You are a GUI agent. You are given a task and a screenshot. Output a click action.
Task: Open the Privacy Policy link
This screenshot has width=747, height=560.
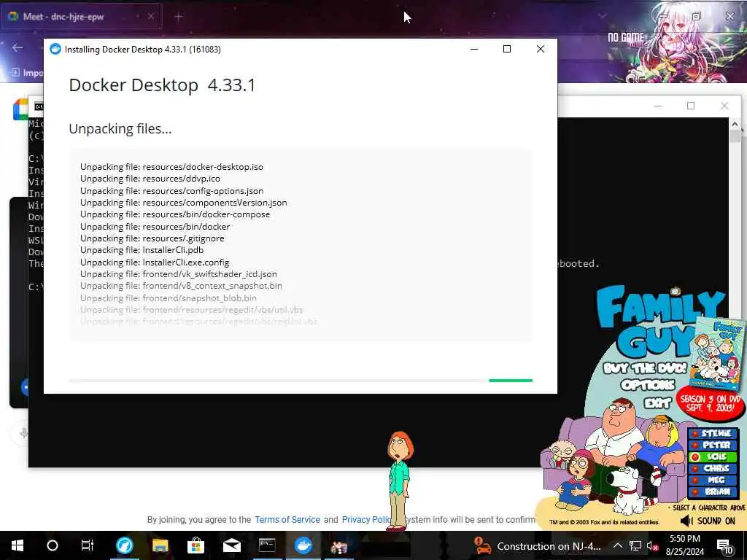coord(366,519)
